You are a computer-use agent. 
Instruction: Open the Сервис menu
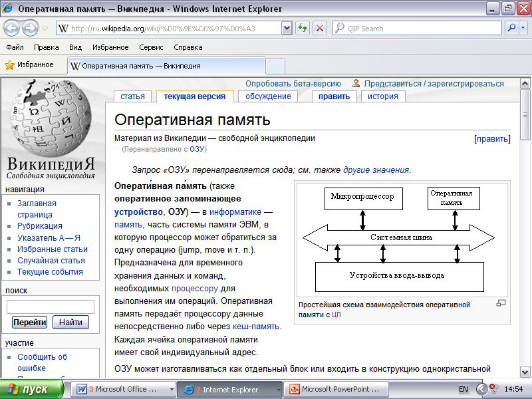[151, 47]
